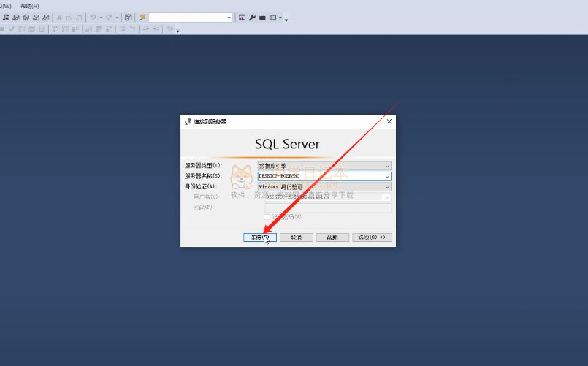Screen dimensions: 588x366
Task: Click the Analysis Services XMLA Query icon
Action: pyautogui.click(x=36, y=18)
